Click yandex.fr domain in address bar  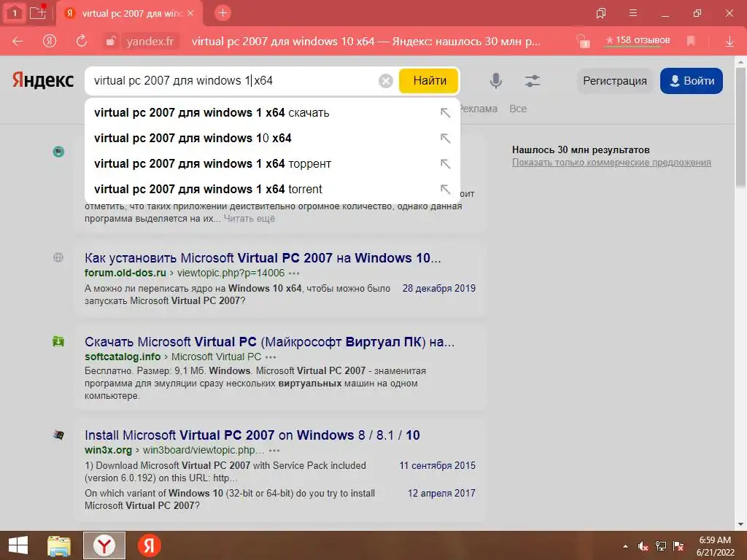150,42
